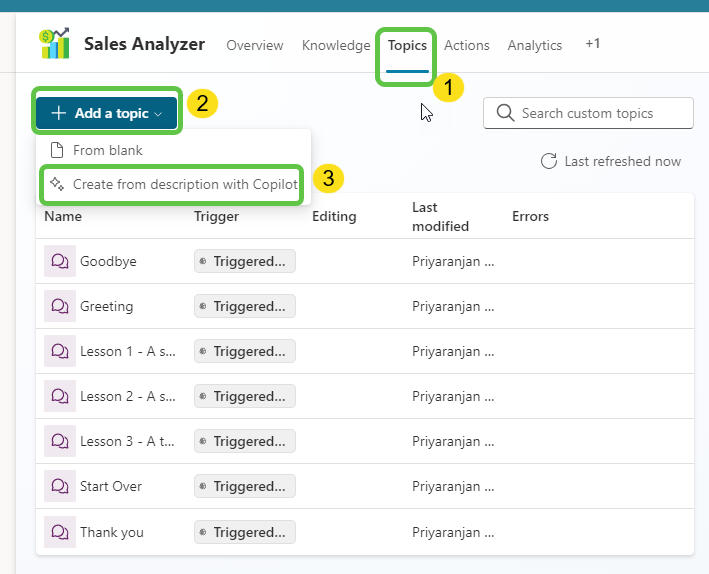
Task: Click the magnifier icon in the search box
Action: [505, 113]
